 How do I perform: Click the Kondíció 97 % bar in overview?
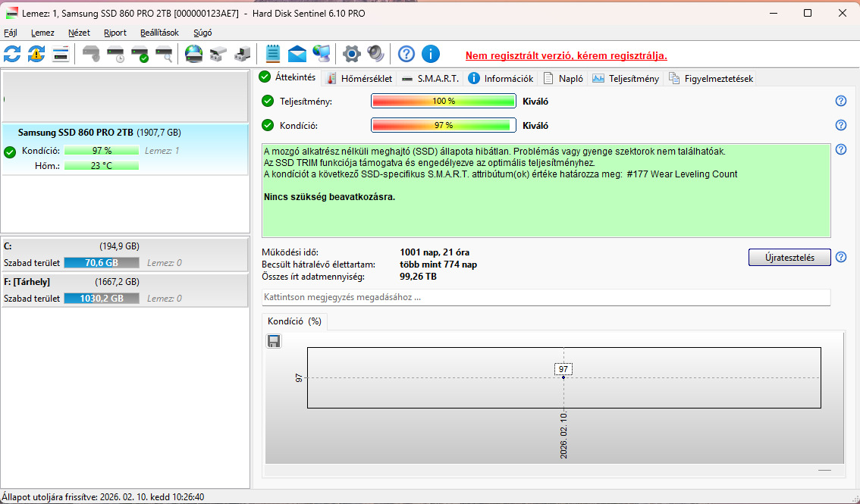pos(444,126)
